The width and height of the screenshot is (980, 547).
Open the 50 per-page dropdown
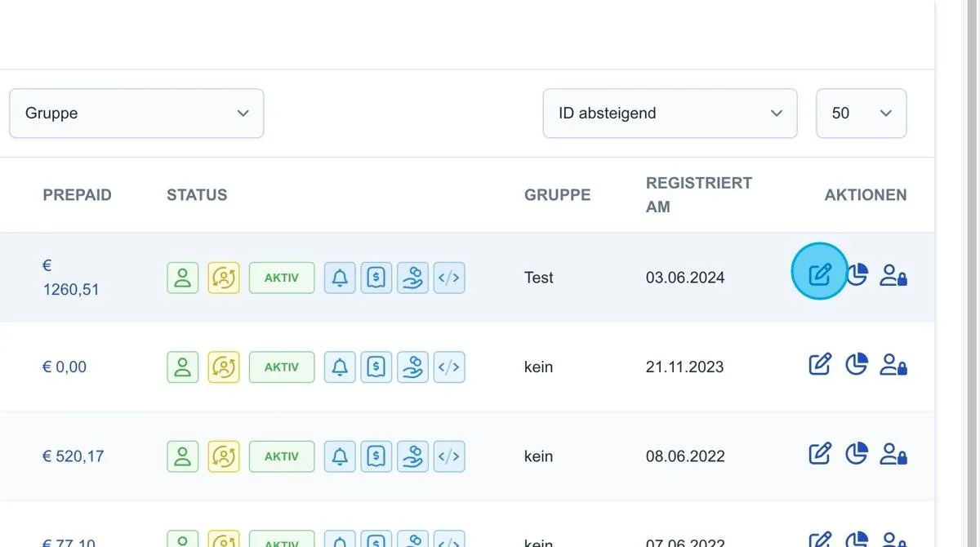coord(861,113)
